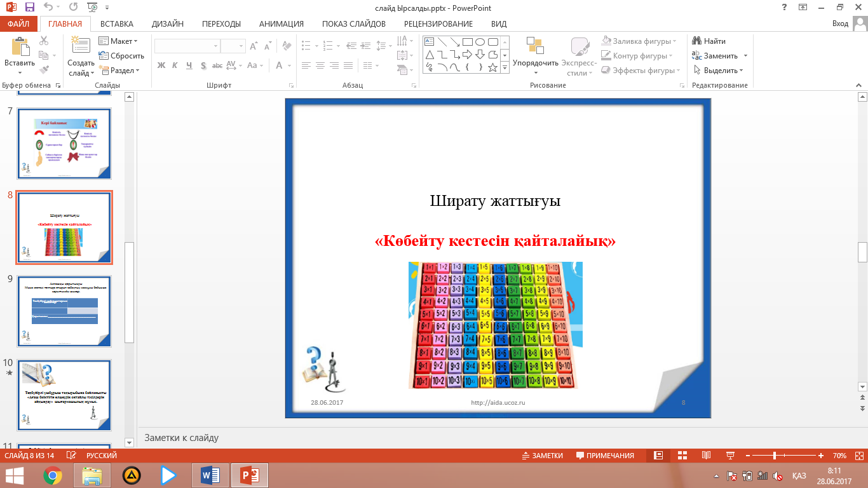868x488 pixels.
Task: Select the rectangle shape in shapes gallery
Action: point(467,42)
